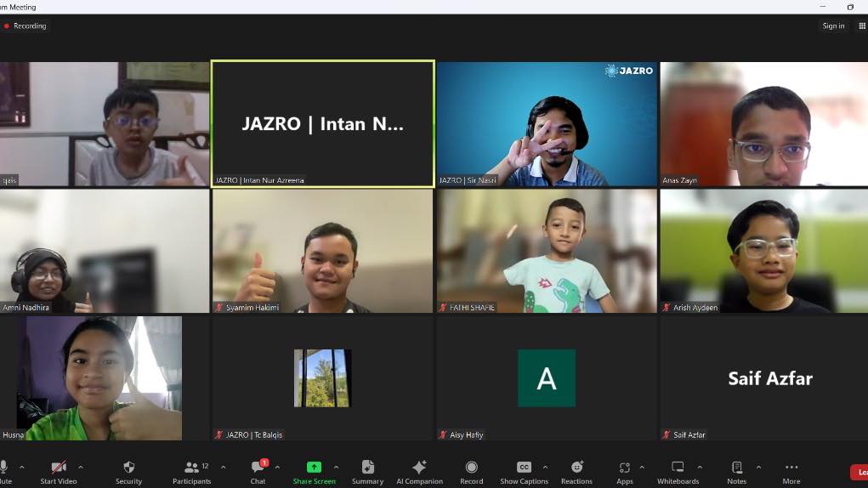
Task: Open the More menu
Action: tap(791, 472)
